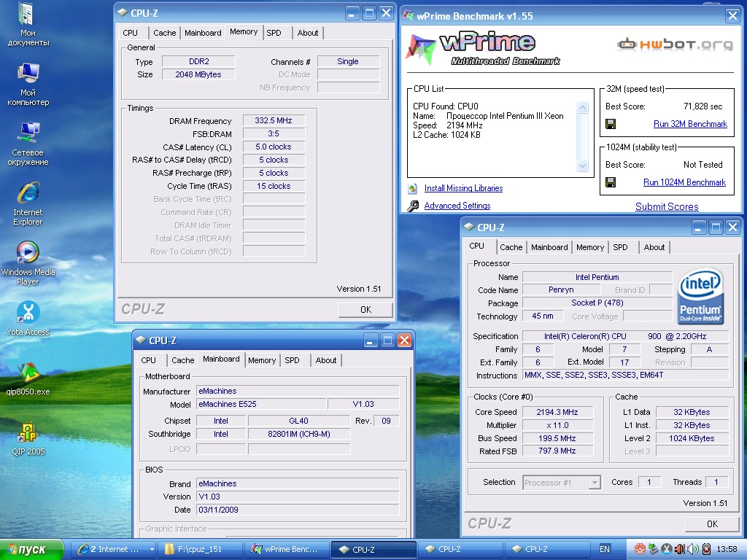Open the EN language indicator
The width and height of the screenshot is (747, 560).
pyautogui.click(x=605, y=549)
